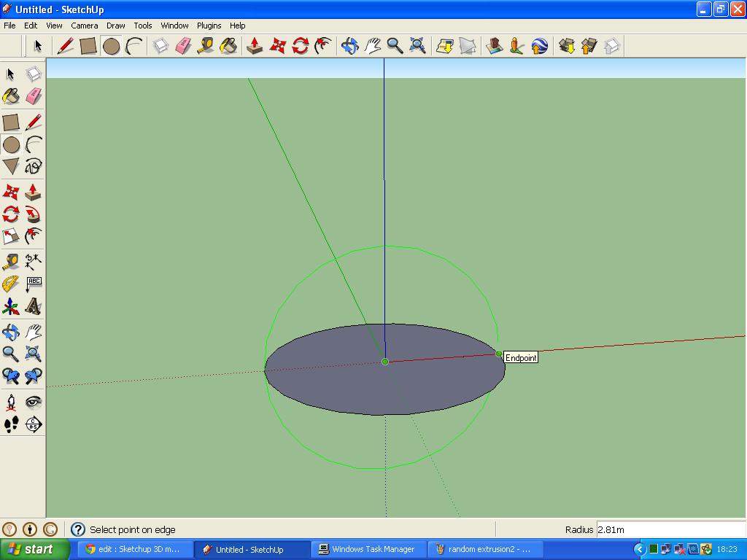Select the Polygon tool in the sidebar
Viewport: 747px width, 560px height.
click(x=10, y=167)
